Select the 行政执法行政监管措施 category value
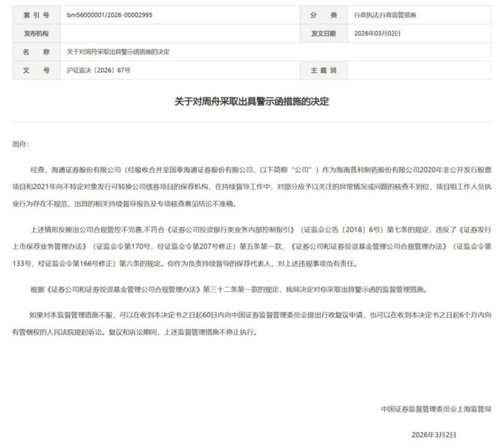 tap(385, 15)
